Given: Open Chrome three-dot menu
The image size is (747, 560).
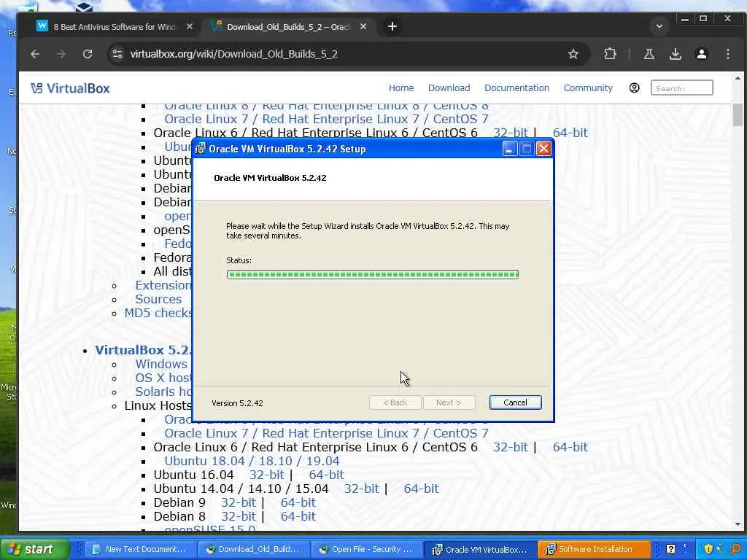Looking at the screenshot, I should point(727,54).
